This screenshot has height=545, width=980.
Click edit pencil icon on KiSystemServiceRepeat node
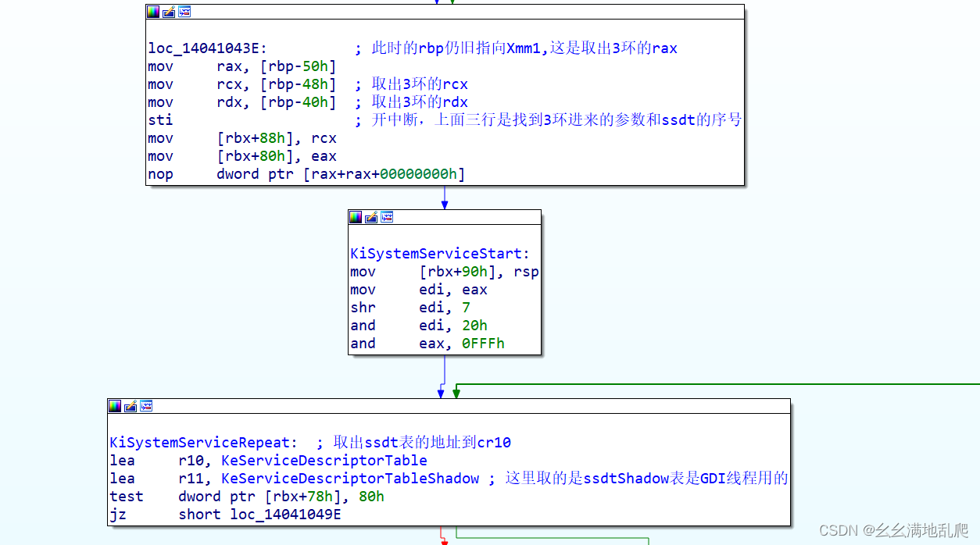coord(131,406)
